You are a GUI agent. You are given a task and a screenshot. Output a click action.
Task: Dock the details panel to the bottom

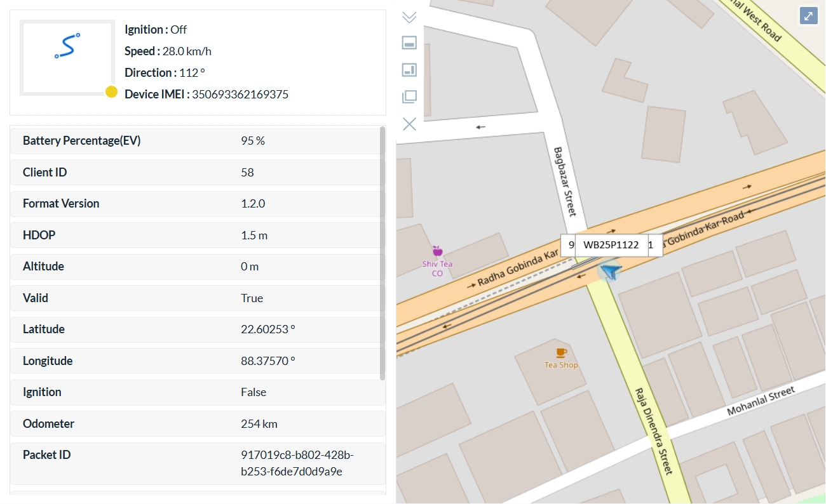pos(409,43)
